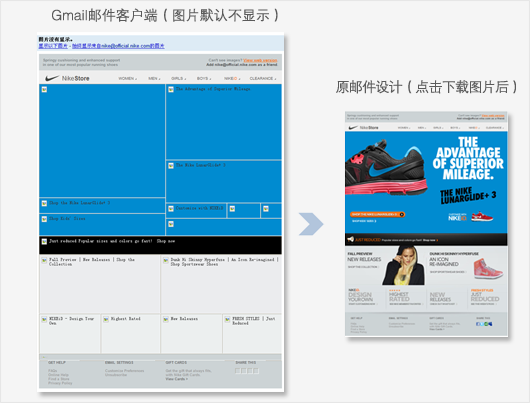Click the '显示以下图片' link in the Gmail banner
This screenshot has height=403, width=530.
53,46
